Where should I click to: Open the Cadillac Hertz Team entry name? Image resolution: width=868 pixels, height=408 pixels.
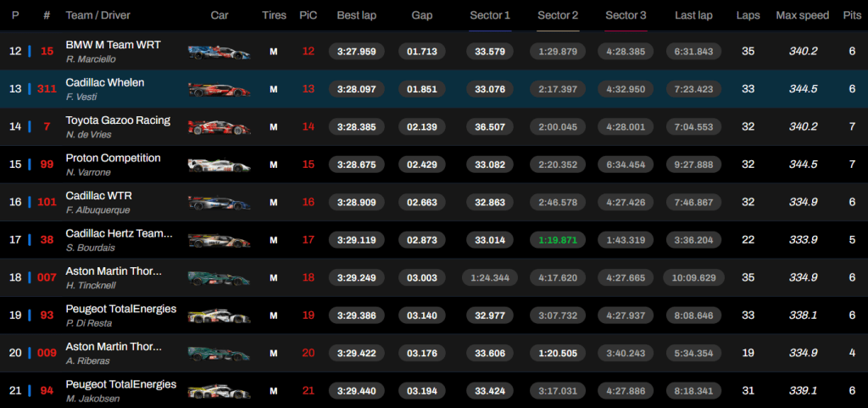(x=119, y=233)
